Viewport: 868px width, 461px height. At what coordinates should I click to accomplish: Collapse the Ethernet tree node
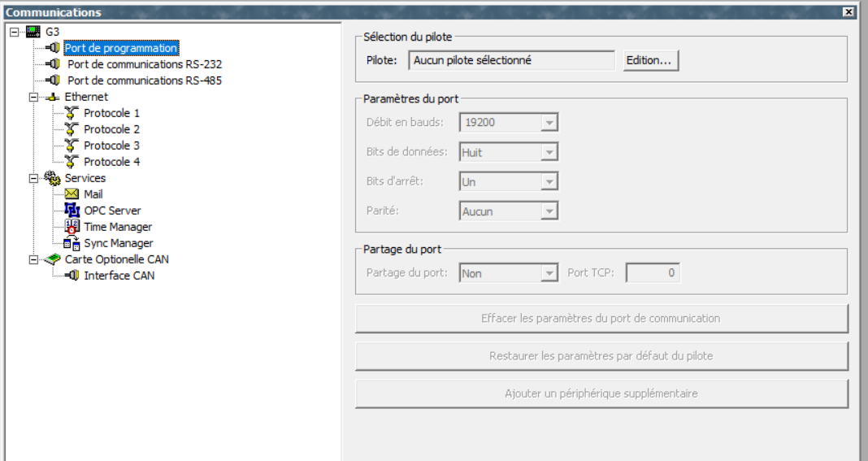click(x=33, y=97)
